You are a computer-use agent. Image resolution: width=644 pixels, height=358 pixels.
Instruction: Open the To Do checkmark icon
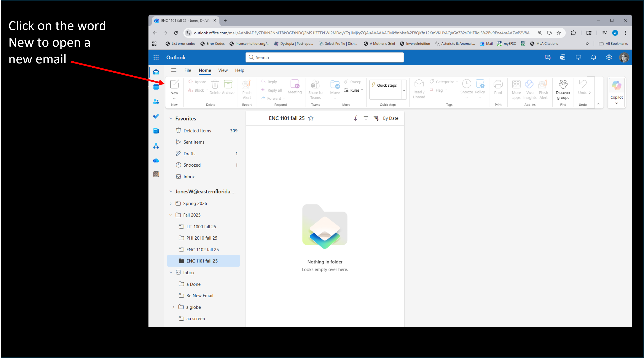click(x=156, y=116)
